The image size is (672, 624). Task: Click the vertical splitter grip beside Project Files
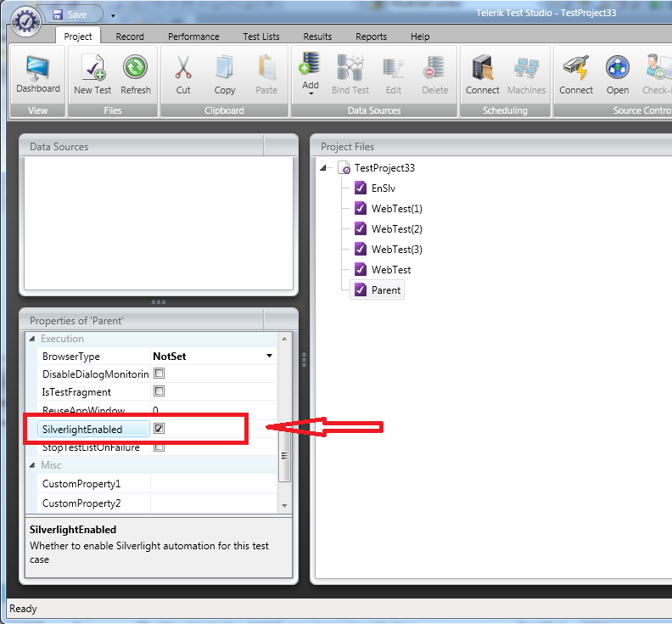(x=304, y=359)
